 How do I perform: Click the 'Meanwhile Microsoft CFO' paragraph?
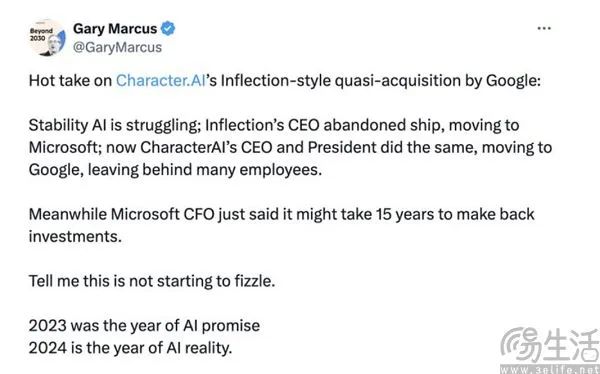click(282, 225)
